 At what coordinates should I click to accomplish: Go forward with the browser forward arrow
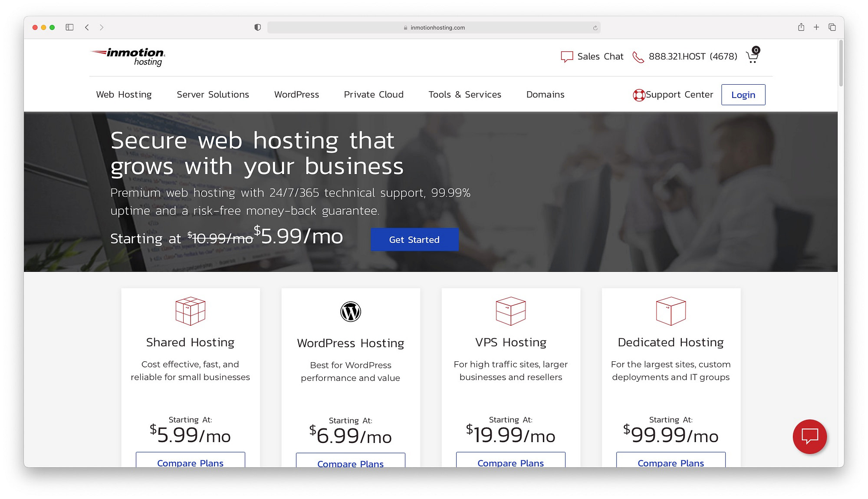click(102, 27)
